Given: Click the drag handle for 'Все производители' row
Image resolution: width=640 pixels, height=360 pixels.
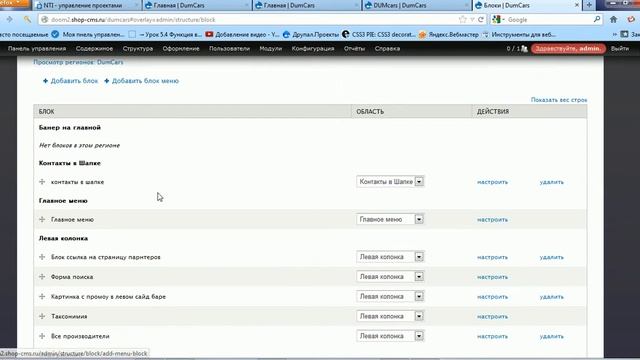Looking at the screenshot, I should click(x=42, y=336).
